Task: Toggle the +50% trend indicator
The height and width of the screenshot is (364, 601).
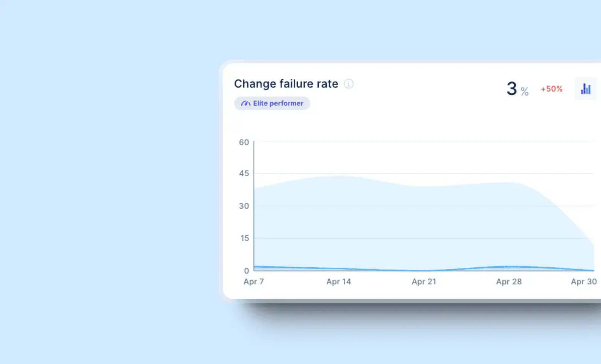Action: (x=551, y=89)
